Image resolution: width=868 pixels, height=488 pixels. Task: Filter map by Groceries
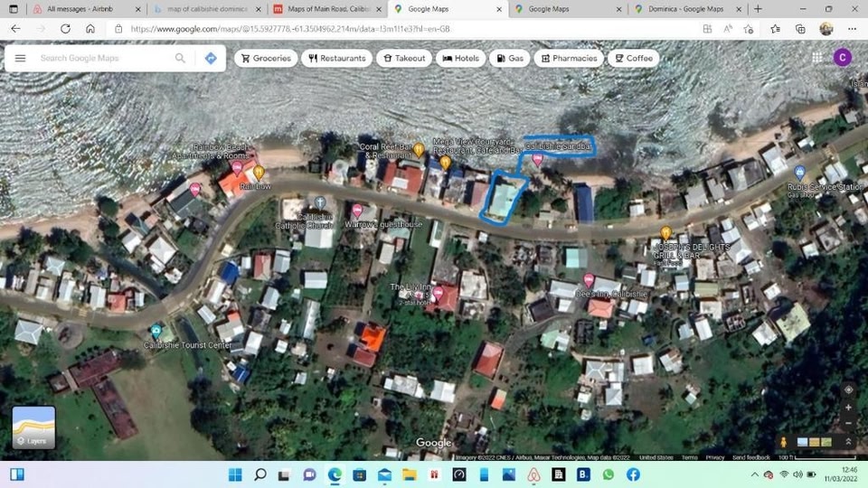coord(265,58)
